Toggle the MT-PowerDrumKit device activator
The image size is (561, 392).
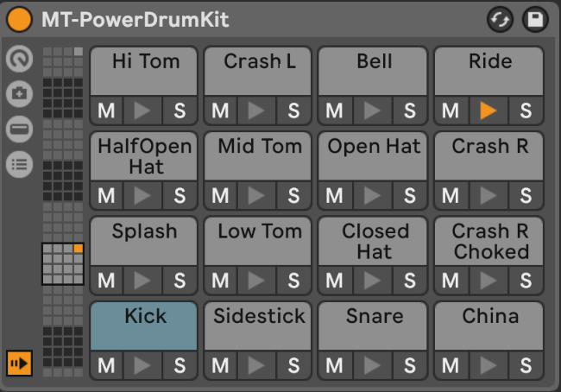click(18, 19)
